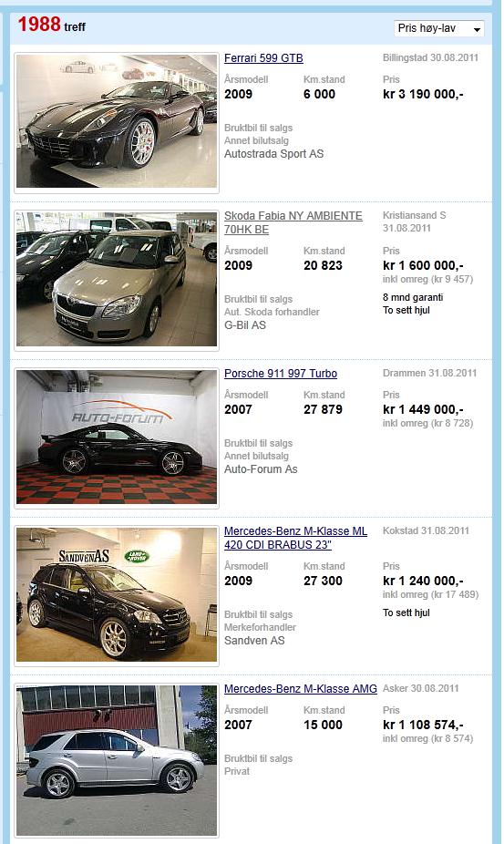Click the sort dropdown arrow
Image resolution: width=504 pixels, height=844 pixels.
click(477, 29)
